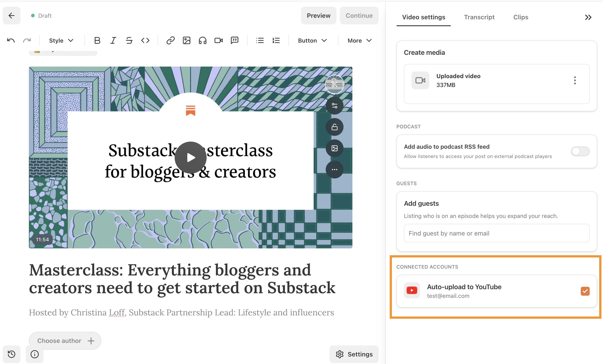Enable podcast RSS feed distribution
Image resolution: width=603 pixels, height=364 pixels.
(x=581, y=150)
